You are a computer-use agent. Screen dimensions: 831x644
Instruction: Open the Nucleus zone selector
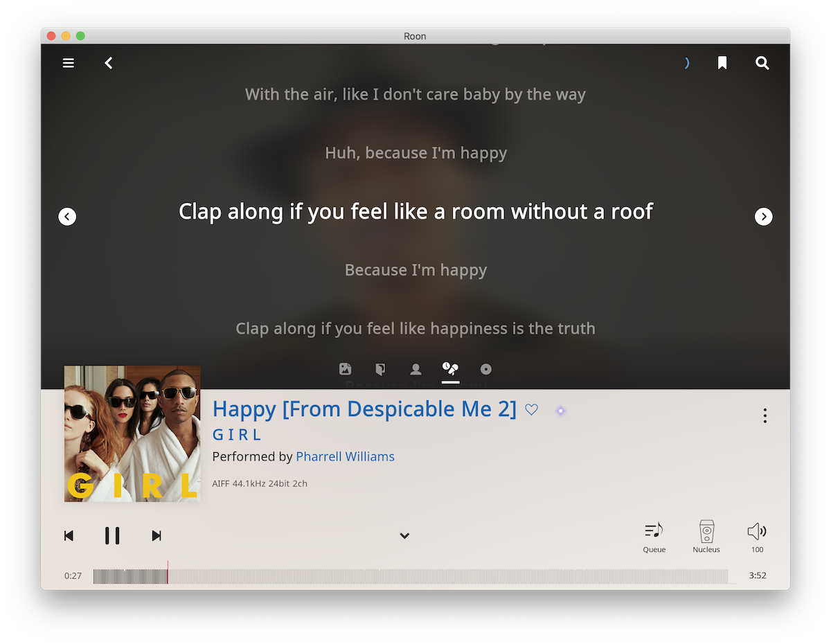(706, 537)
